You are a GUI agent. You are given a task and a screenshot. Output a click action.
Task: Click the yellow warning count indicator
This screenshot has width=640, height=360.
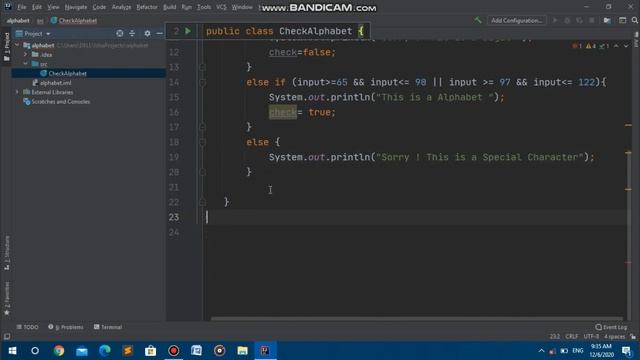[591, 46]
